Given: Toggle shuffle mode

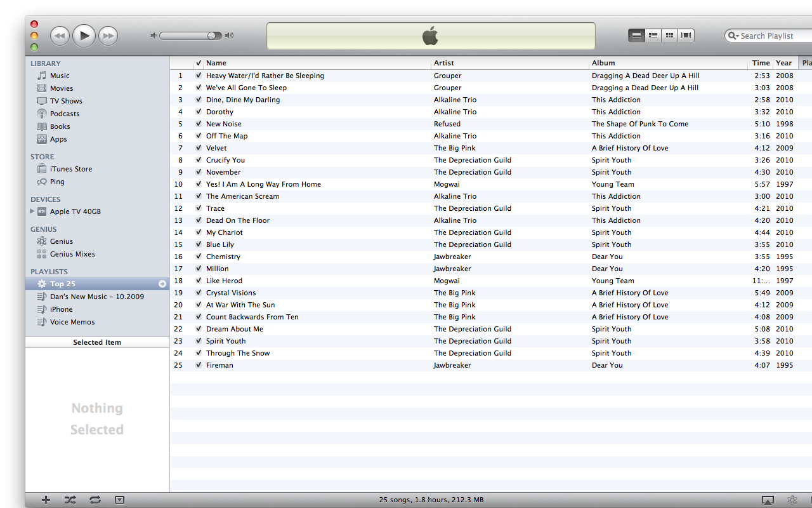Looking at the screenshot, I should pyautogui.click(x=70, y=500).
